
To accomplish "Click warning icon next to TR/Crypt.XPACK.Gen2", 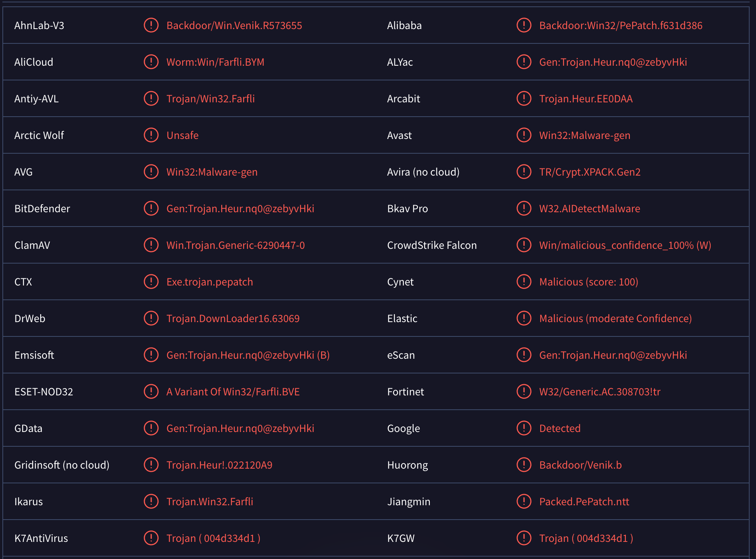I will click(x=524, y=172).
